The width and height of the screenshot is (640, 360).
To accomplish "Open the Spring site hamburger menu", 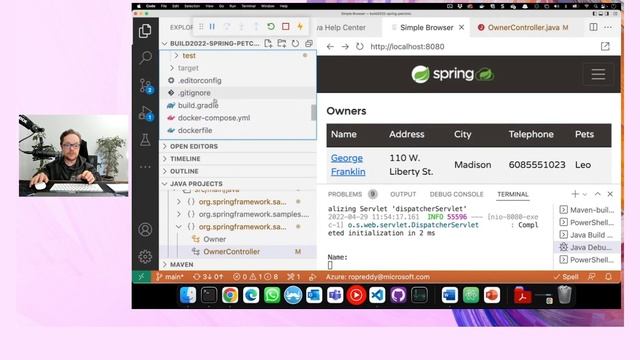I will (598, 74).
